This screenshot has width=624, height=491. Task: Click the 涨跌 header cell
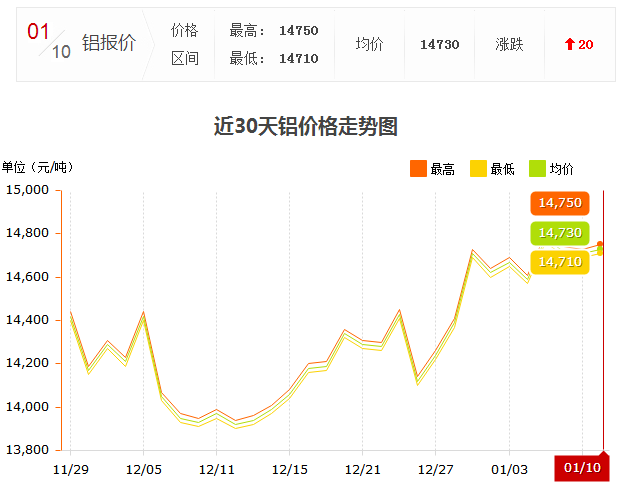coord(510,45)
